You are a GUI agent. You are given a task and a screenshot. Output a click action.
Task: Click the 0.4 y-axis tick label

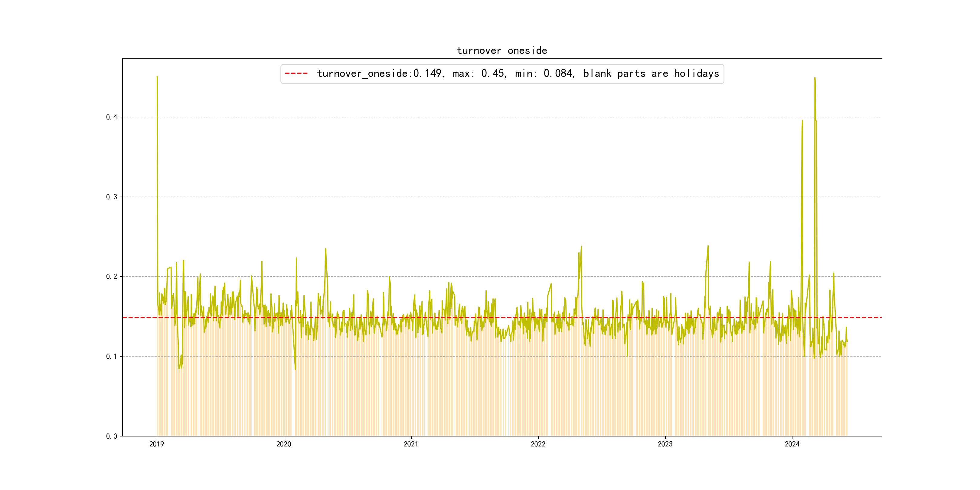(112, 117)
